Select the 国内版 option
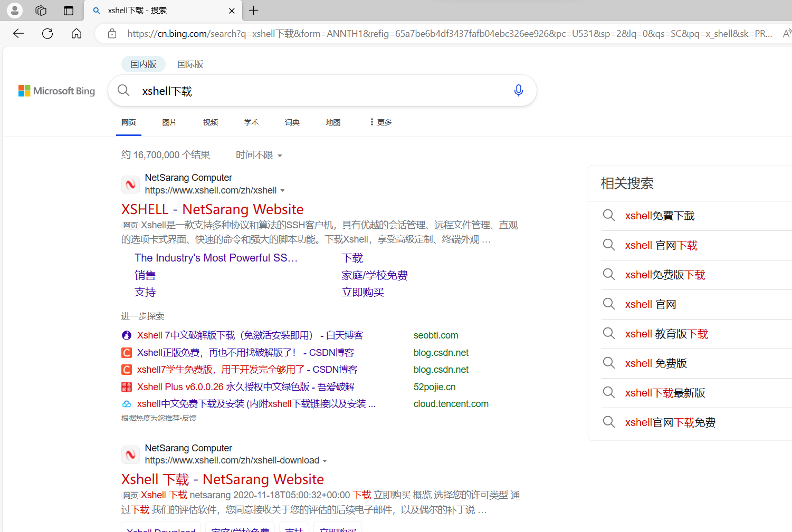 pyautogui.click(x=143, y=64)
